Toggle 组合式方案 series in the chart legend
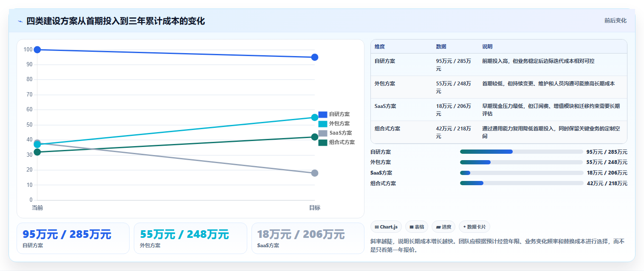The height and width of the screenshot is (271, 644). (336, 142)
